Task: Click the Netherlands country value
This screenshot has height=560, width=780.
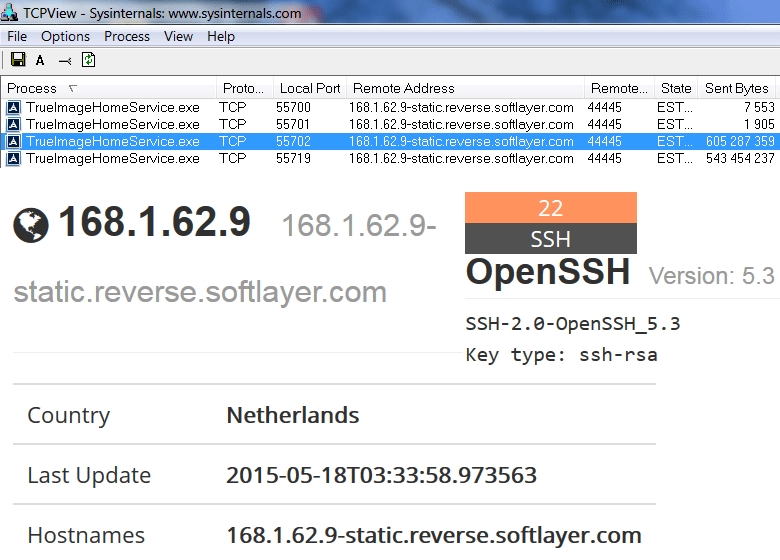Action: 293,415
